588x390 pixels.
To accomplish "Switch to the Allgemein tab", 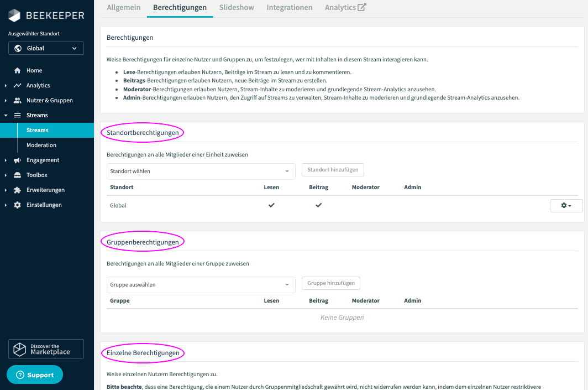I will coord(124,8).
